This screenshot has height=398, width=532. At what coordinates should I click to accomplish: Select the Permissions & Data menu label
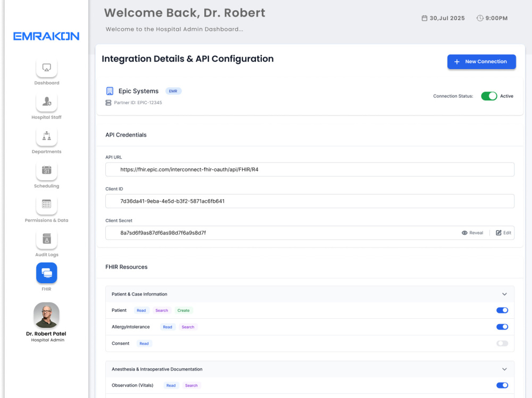[x=46, y=221]
